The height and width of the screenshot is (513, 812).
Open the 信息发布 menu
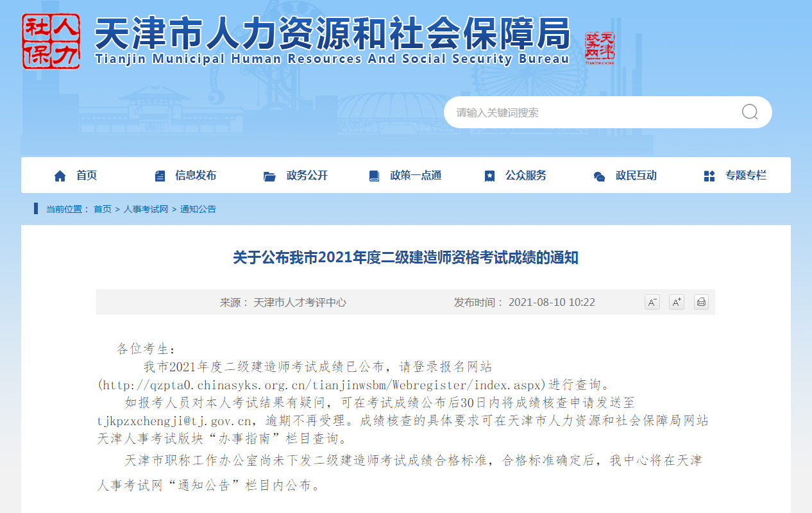pyautogui.click(x=196, y=176)
